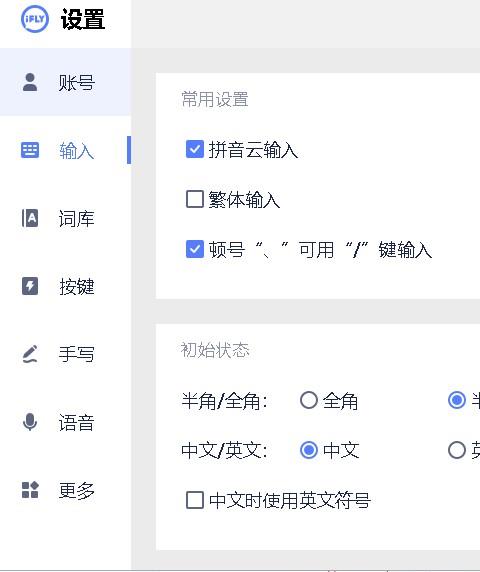Select the 全角 radio button

[x=309, y=400]
